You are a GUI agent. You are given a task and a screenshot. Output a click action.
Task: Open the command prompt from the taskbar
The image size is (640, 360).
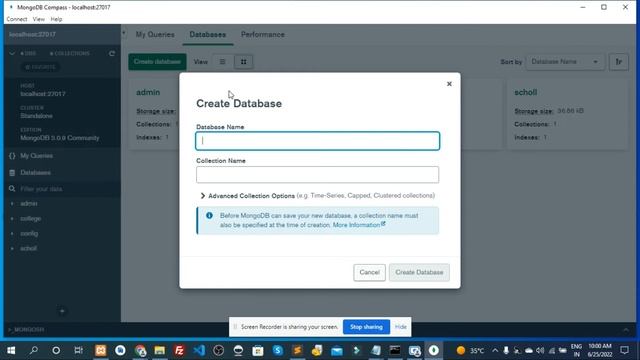395,350
